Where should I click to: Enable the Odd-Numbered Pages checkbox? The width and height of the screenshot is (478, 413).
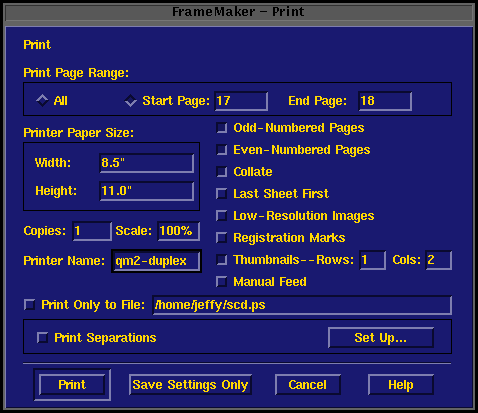[x=222, y=128]
